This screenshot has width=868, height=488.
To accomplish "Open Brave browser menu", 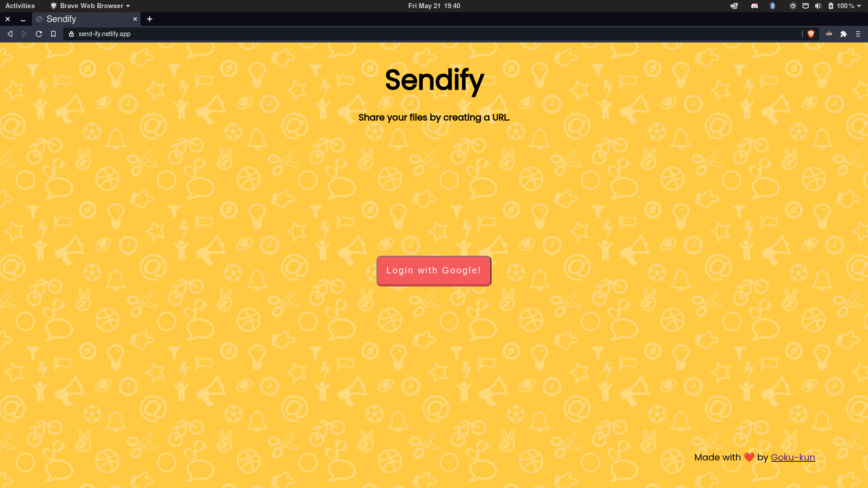I will tap(859, 34).
